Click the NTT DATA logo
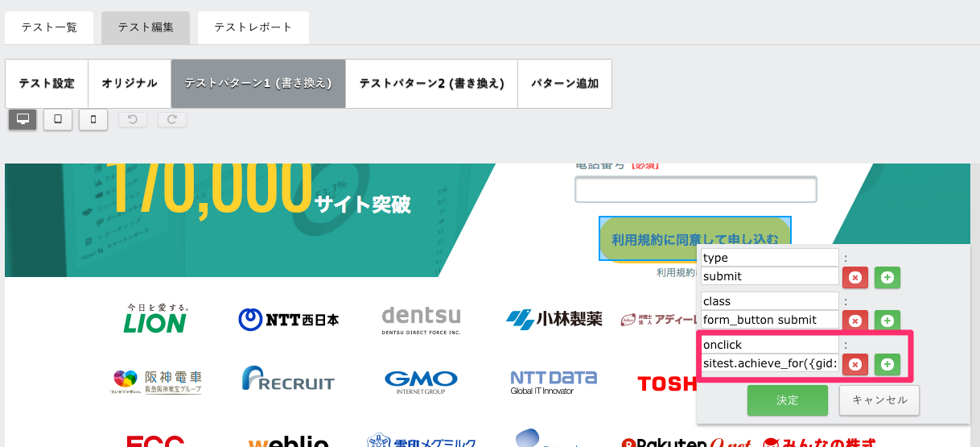This screenshot has height=447, width=980. point(554,382)
